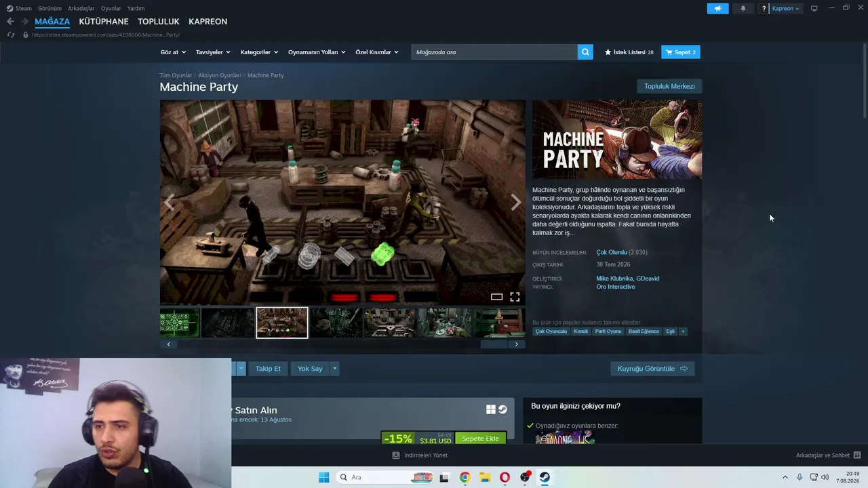
Task: Click the thumbnail strip scrollbar handle
Action: point(494,344)
